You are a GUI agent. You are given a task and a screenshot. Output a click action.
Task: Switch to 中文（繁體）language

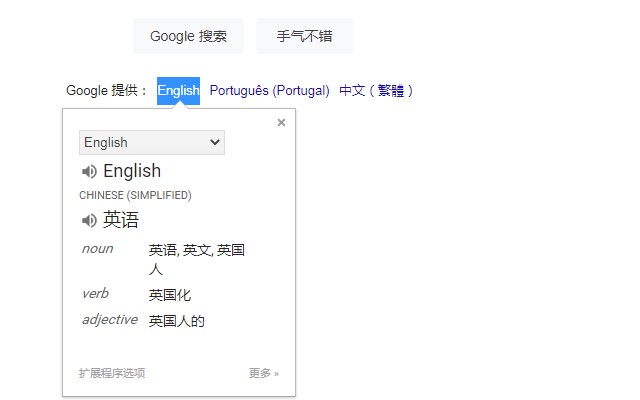click(376, 91)
